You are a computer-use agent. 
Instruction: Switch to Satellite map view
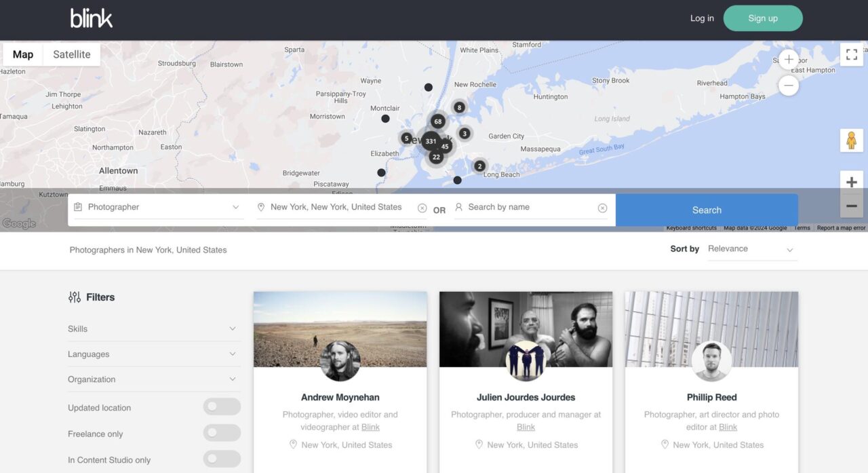pyautogui.click(x=71, y=54)
